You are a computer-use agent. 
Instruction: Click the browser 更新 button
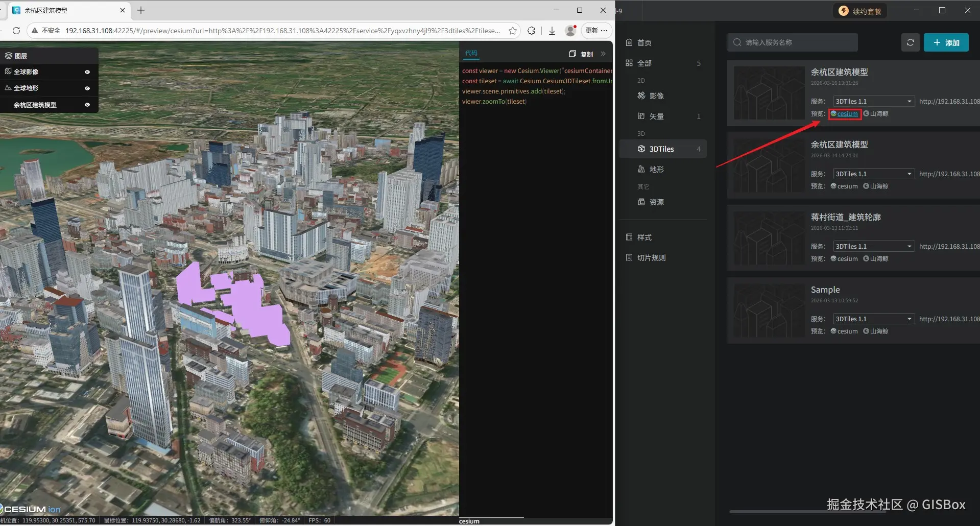pos(596,31)
